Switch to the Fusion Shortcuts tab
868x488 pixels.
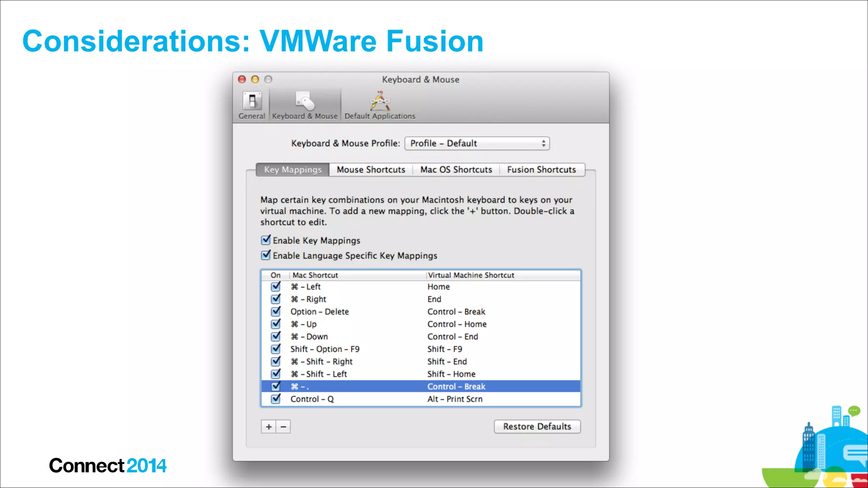click(x=542, y=169)
